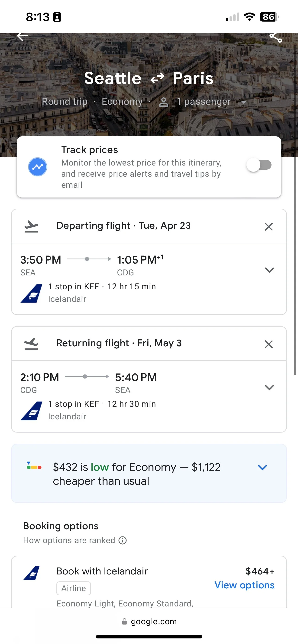Tap the google.com address bar

[149, 621]
